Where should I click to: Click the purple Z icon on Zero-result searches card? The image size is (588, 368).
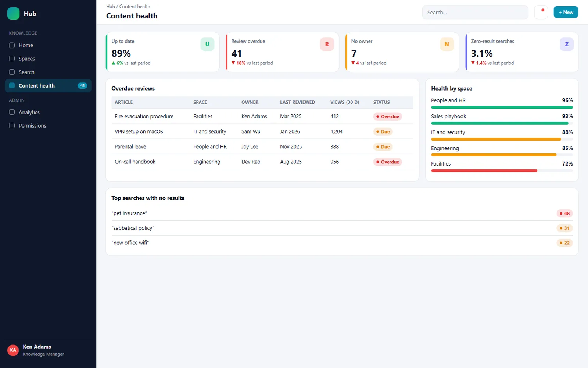tap(567, 44)
